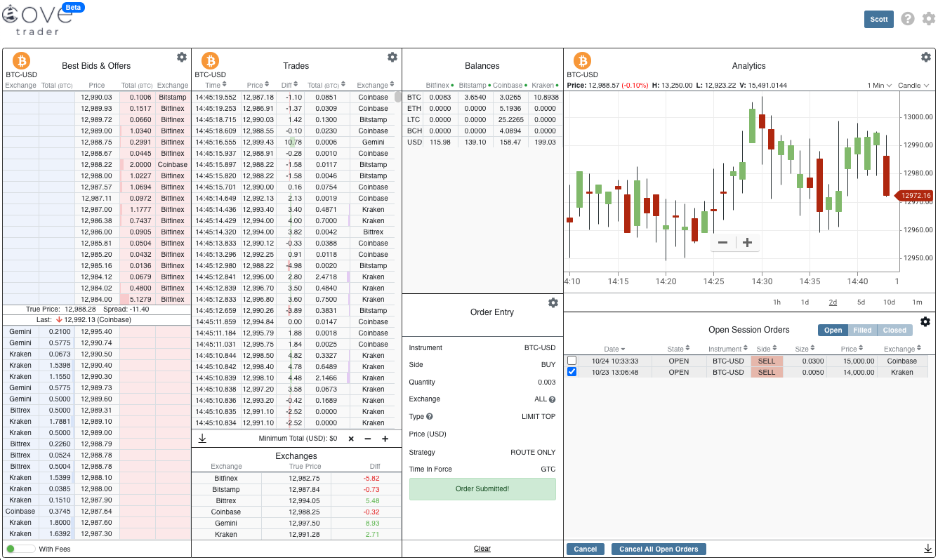Open the Best Bids & Offers settings gear

click(182, 57)
